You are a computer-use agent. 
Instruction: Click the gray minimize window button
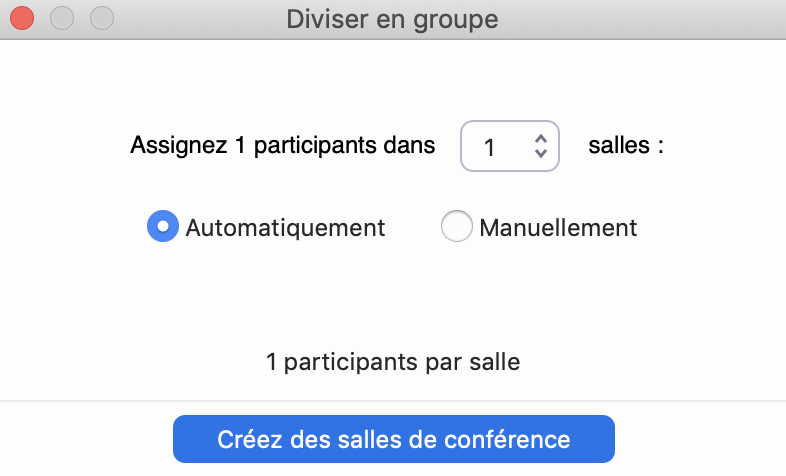coord(61,18)
